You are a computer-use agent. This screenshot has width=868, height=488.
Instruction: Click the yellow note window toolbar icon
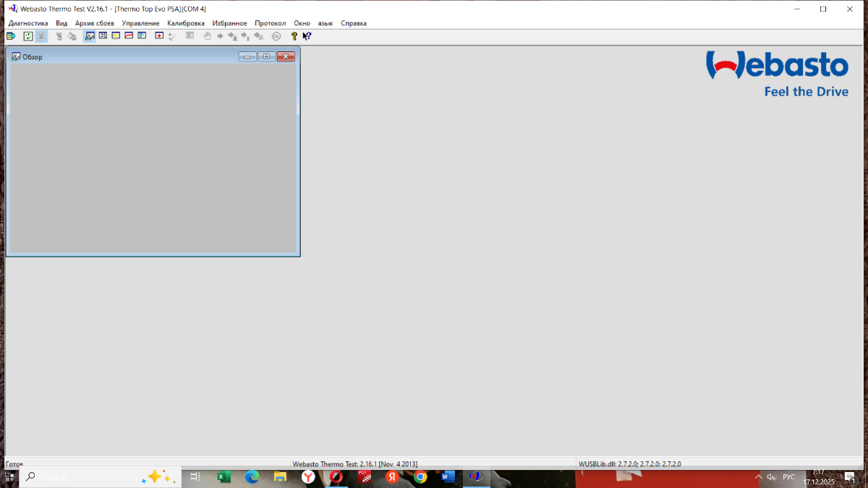[116, 36]
